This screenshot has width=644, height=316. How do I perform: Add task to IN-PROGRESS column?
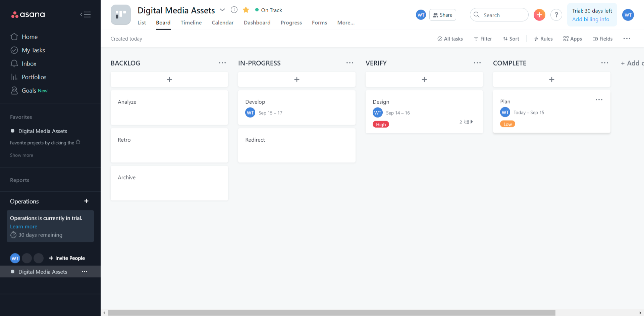(297, 79)
